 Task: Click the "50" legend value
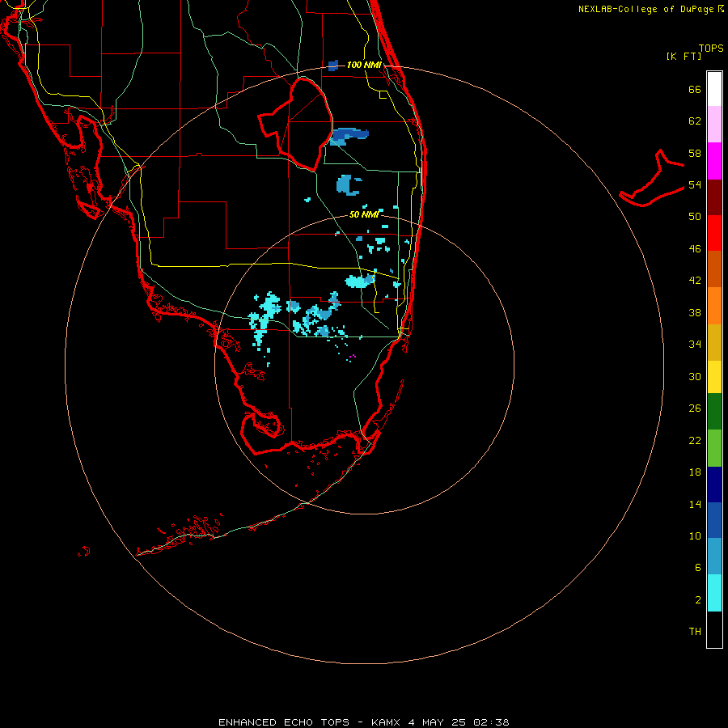695,217
